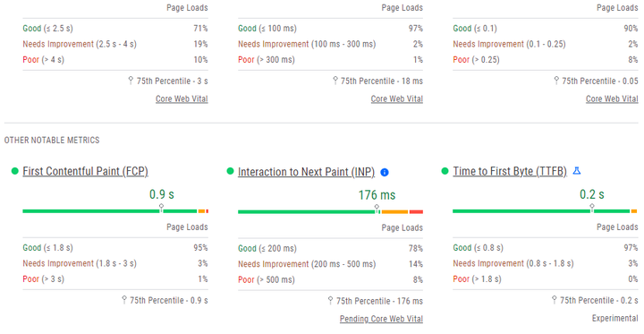Click the 176 ms INP value
Viewport: 644px width, 334px height.
coord(377,195)
